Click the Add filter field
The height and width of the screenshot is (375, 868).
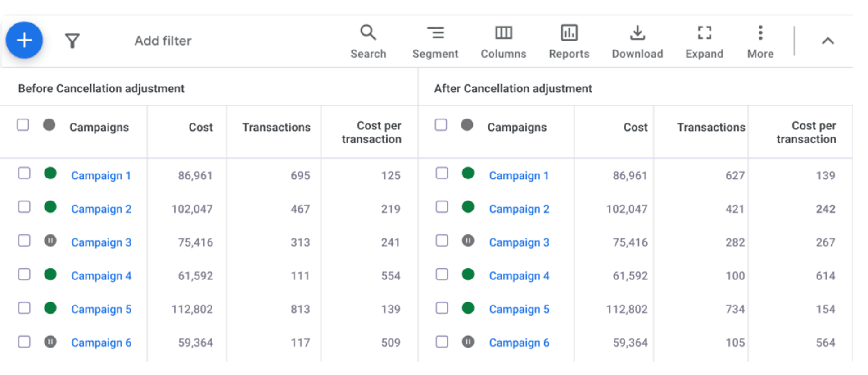(163, 41)
